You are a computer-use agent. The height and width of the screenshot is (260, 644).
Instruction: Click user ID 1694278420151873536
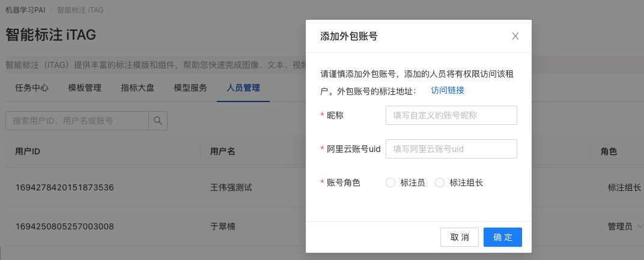[65, 188]
